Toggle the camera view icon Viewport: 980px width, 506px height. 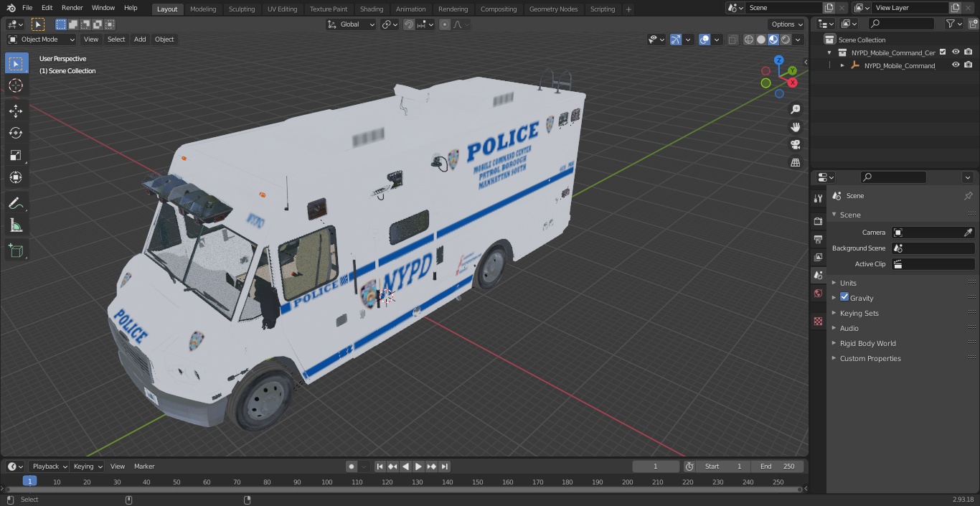click(x=795, y=144)
